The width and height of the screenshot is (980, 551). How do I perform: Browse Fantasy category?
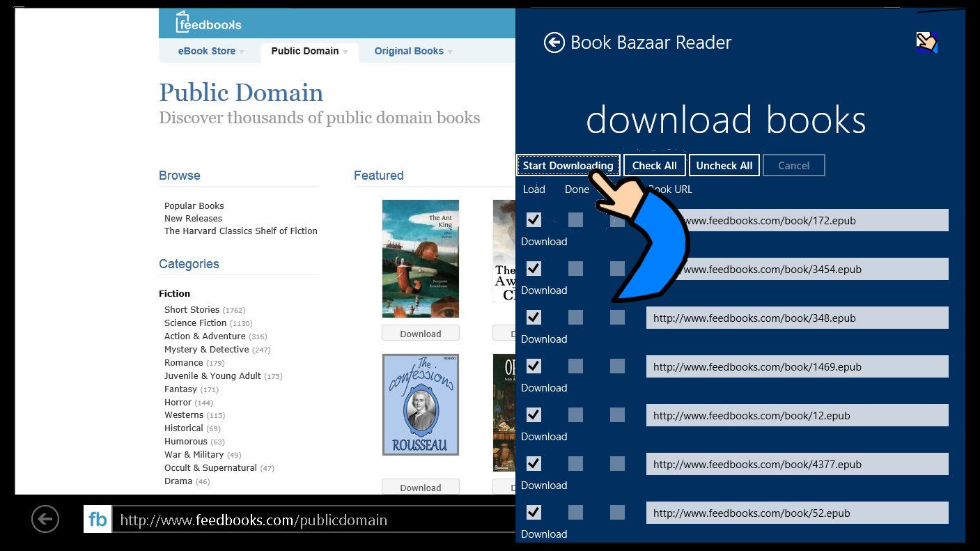coord(180,389)
